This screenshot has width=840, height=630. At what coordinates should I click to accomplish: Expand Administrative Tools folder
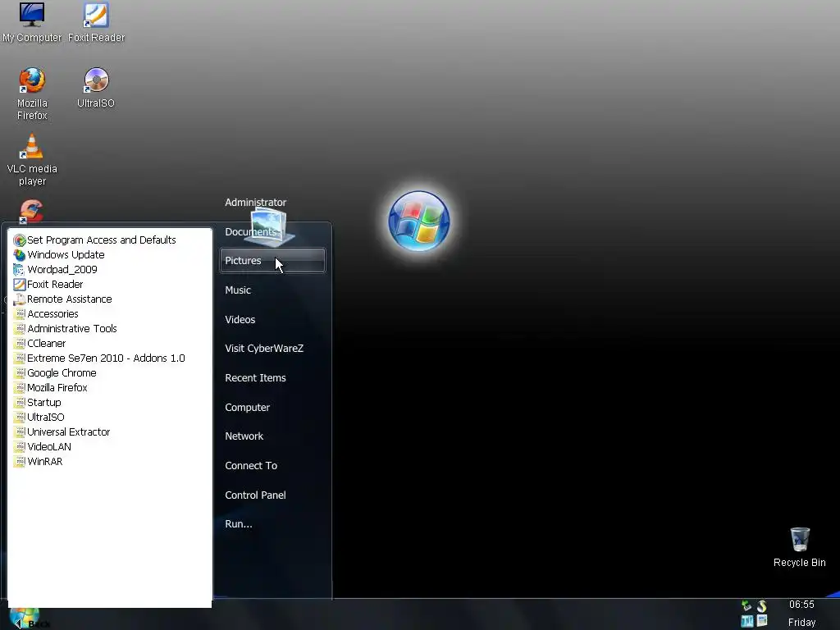tap(66, 328)
